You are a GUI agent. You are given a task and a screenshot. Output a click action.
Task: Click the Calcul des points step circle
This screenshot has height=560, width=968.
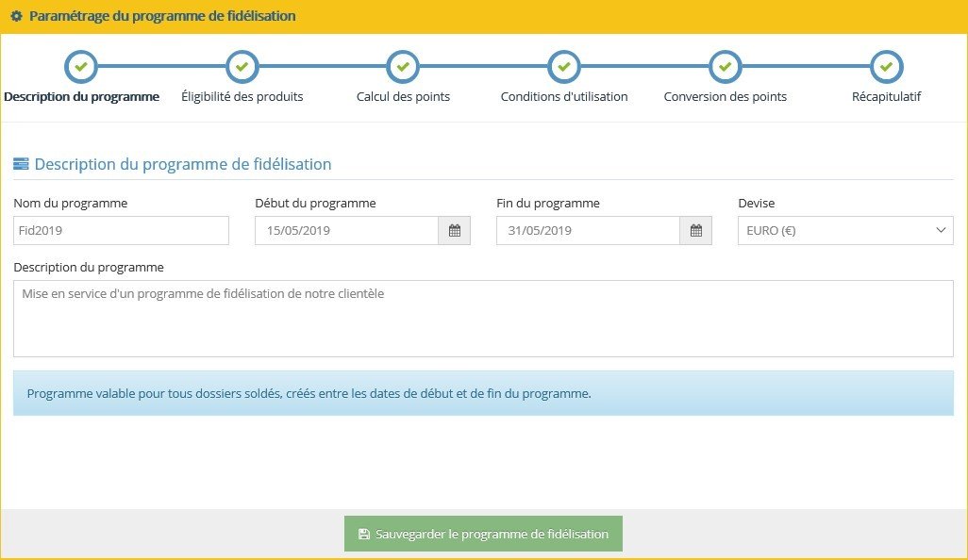click(403, 67)
